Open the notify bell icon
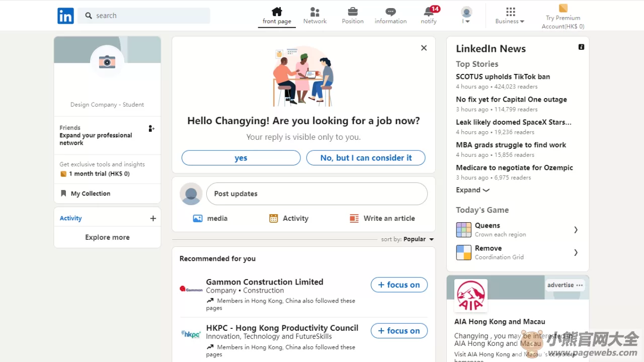The height and width of the screenshot is (362, 644). (429, 12)
